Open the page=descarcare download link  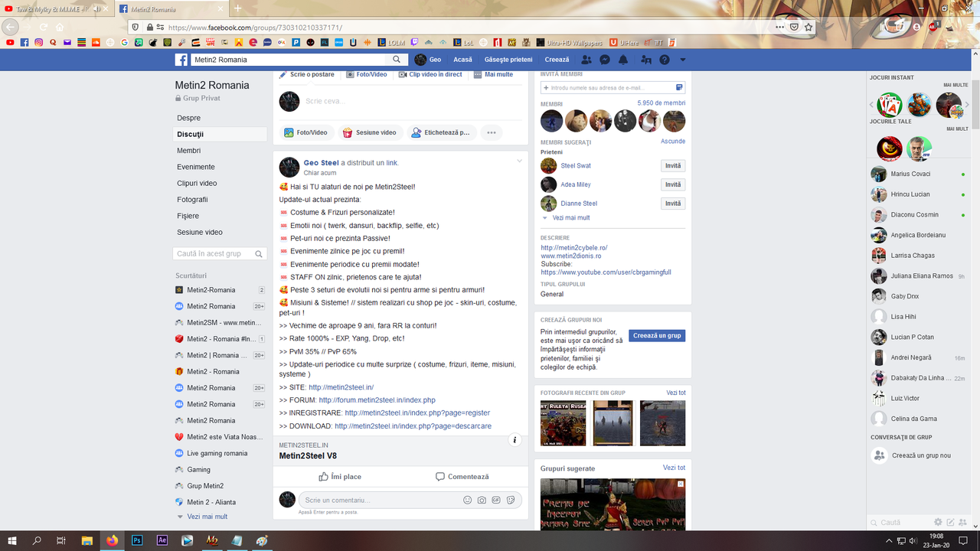click(x=413, y=426)
